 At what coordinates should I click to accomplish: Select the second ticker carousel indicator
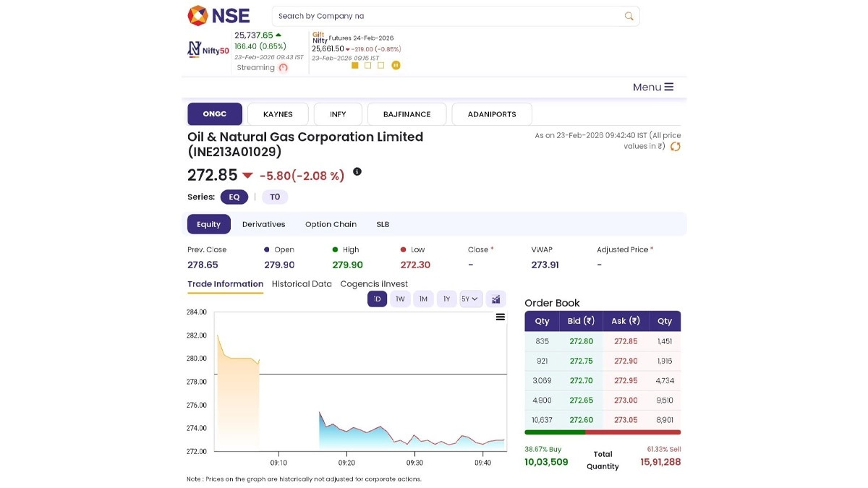(367, 65)
